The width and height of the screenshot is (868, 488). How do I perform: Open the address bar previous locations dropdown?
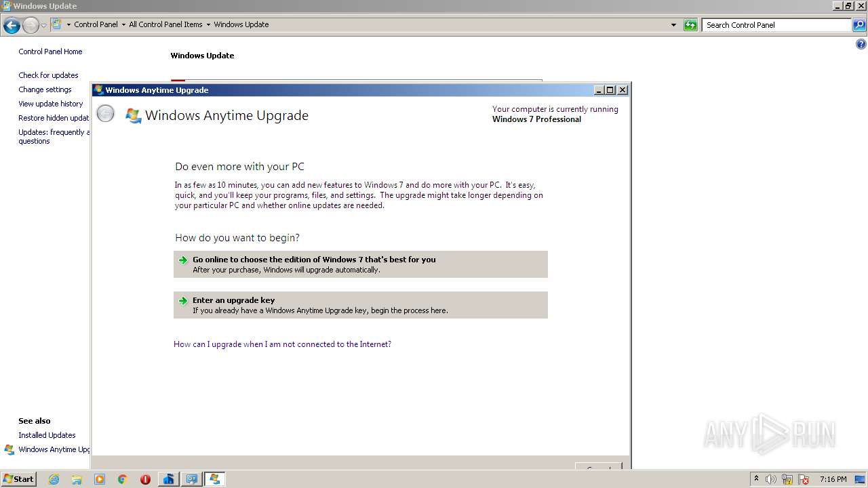673,25
